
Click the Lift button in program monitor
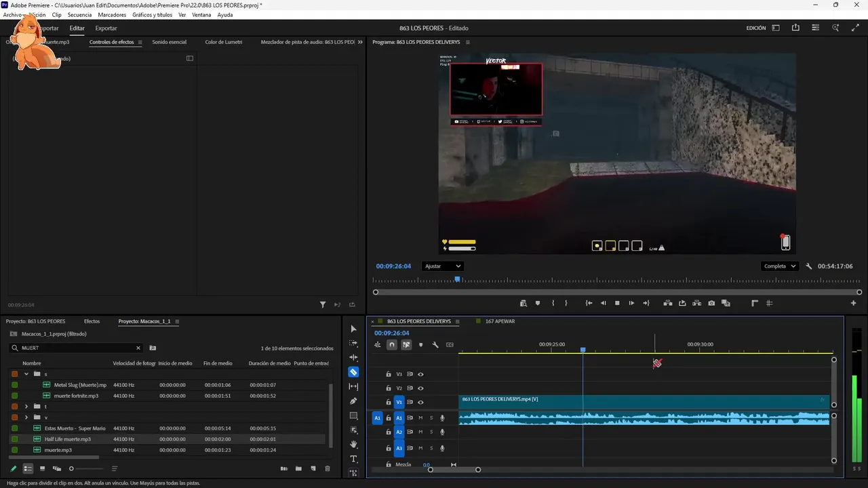click(668, 303)
